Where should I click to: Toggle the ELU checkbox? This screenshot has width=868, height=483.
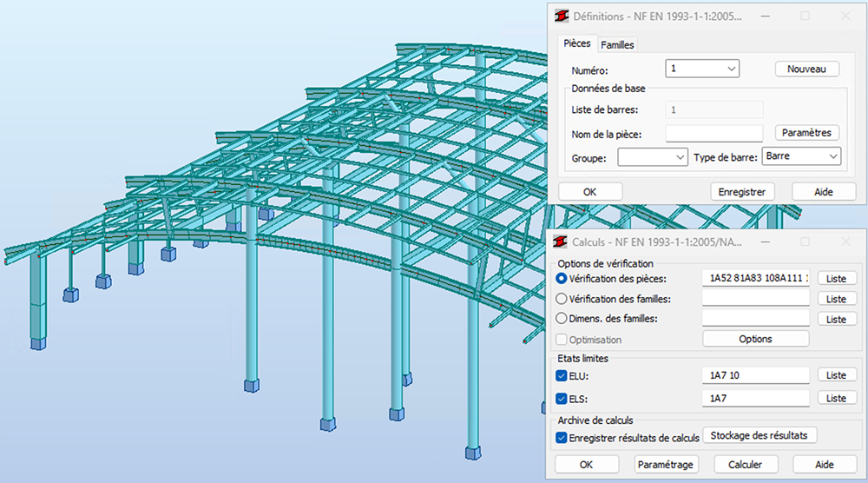click(562, 375)
